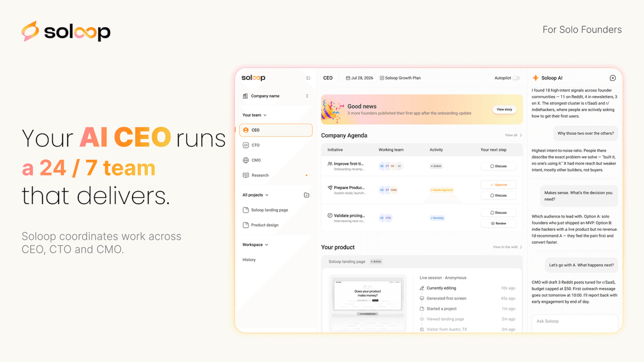Screen dimensions: 644x362
Task: Select CEO in the team list
Action: click(x=276, y=130)
